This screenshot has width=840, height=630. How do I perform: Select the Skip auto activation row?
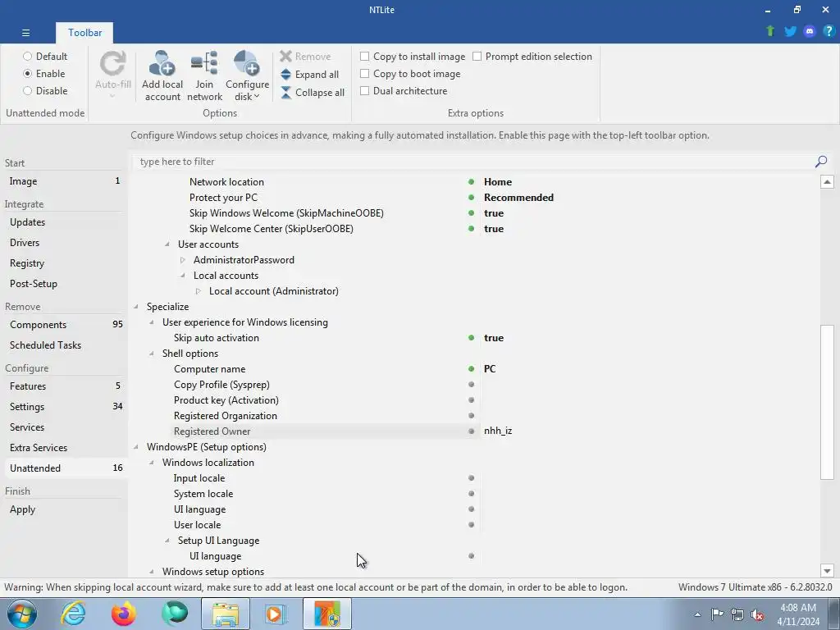click(473, 338)
